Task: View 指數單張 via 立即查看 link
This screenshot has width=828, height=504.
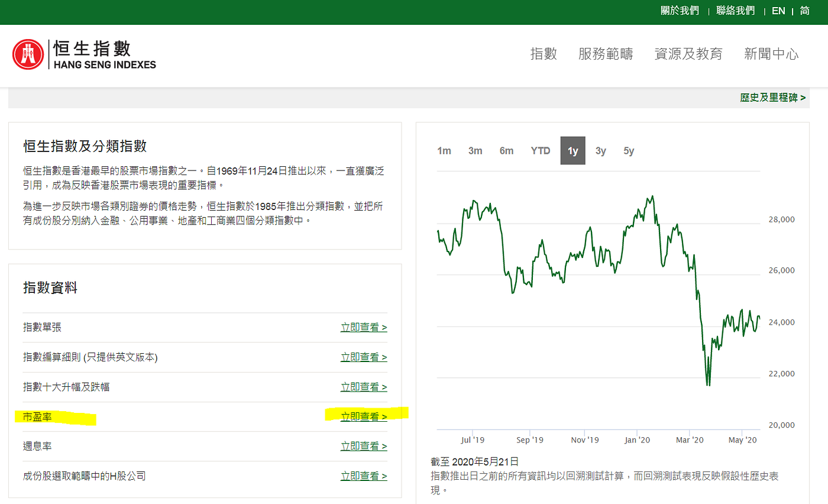Action: [x=364, y=328]
